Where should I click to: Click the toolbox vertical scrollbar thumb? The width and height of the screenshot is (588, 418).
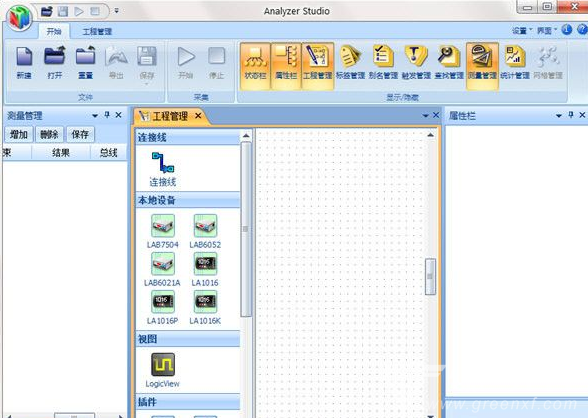tap(246, 229)
